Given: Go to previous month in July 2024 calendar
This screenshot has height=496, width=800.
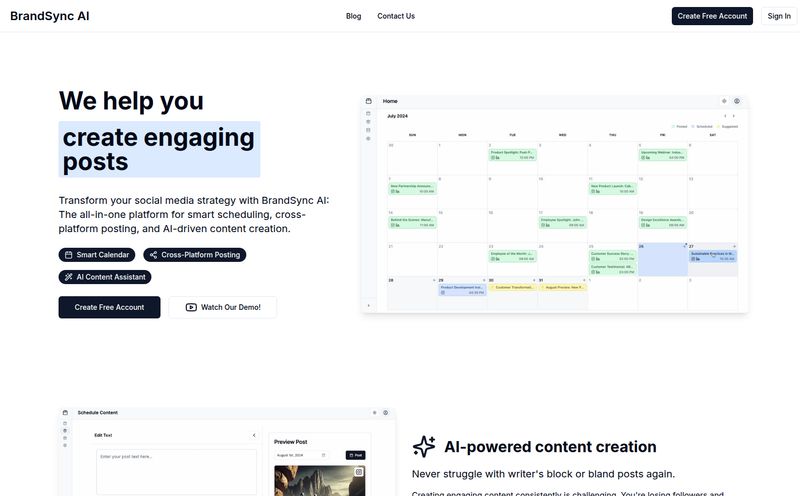Looking at the screenshot, I should (x=725, y=116).
